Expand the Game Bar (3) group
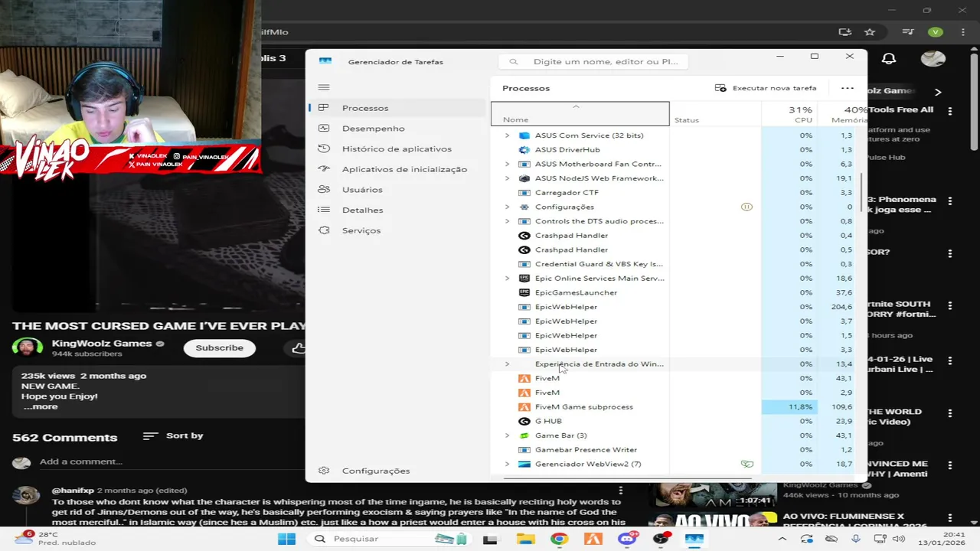980x551 pixels. point(507,435)
